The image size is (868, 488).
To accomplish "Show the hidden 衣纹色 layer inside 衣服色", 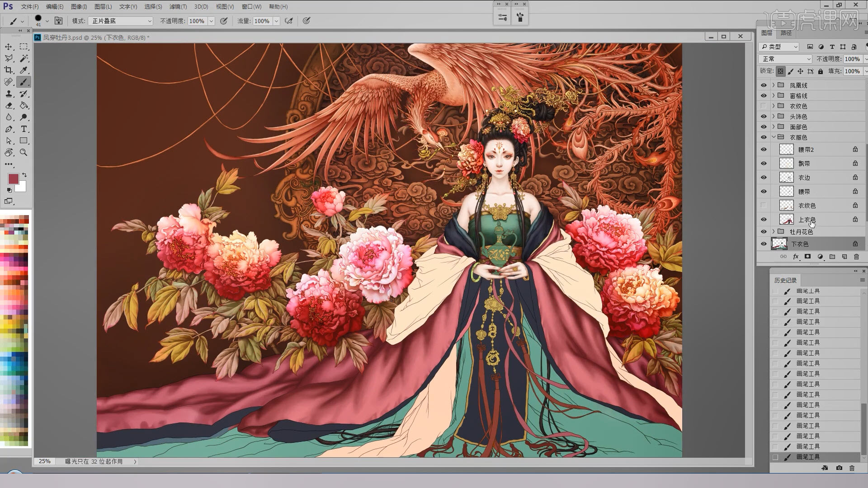I will pos(764,206).
